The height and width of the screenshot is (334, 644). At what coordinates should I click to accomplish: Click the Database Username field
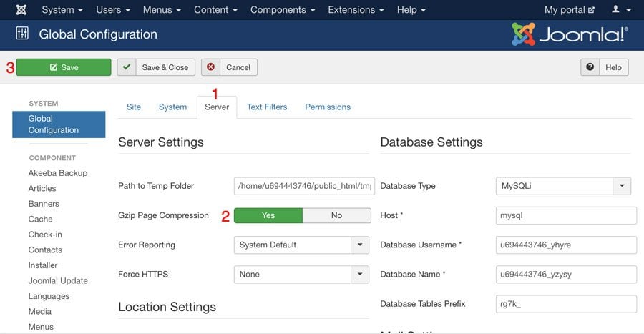click(x=567, y=245)
